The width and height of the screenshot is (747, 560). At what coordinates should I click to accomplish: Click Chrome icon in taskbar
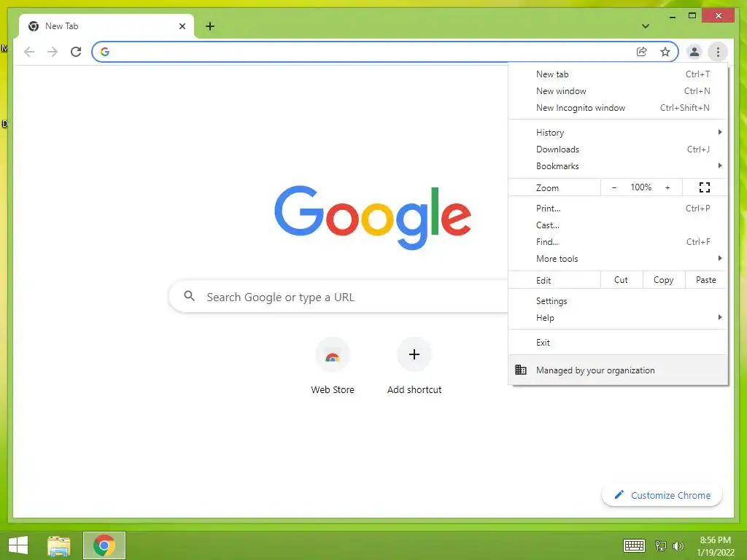(104, 545)
